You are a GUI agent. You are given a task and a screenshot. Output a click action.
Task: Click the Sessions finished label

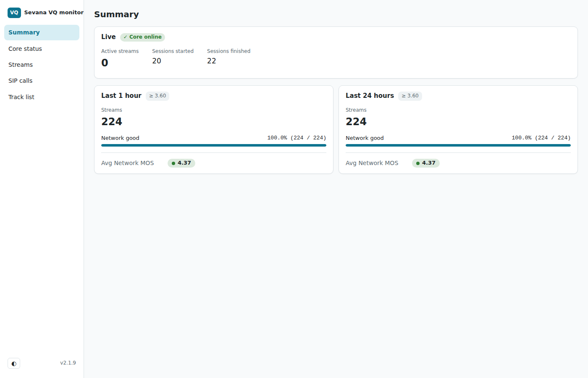228,51
